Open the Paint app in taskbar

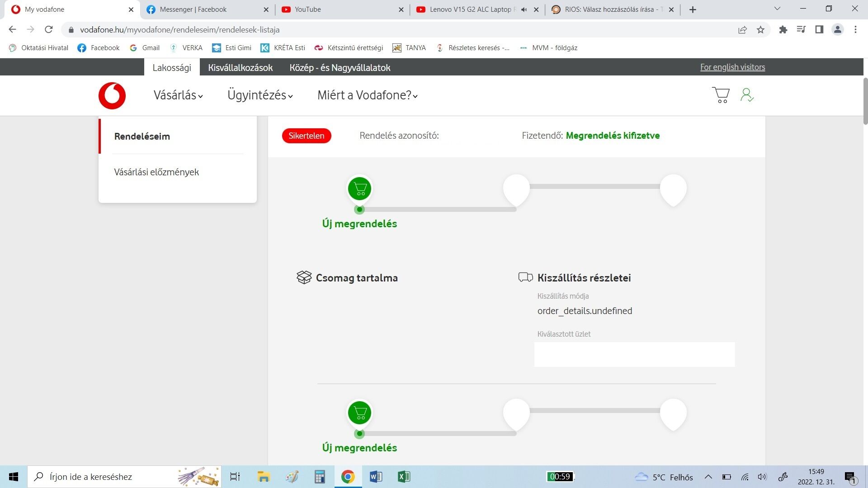(x=292, y=477)
